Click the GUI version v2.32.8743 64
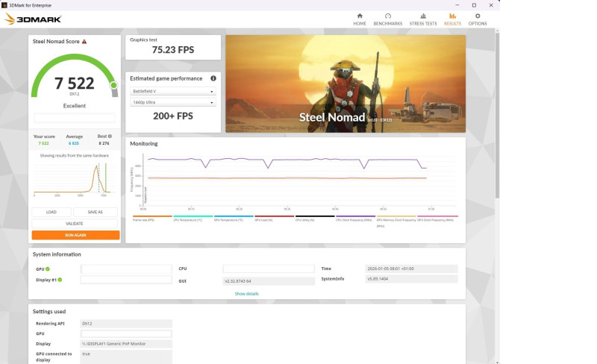This screenshot has height=364, width=597. [x=269, y=281]
